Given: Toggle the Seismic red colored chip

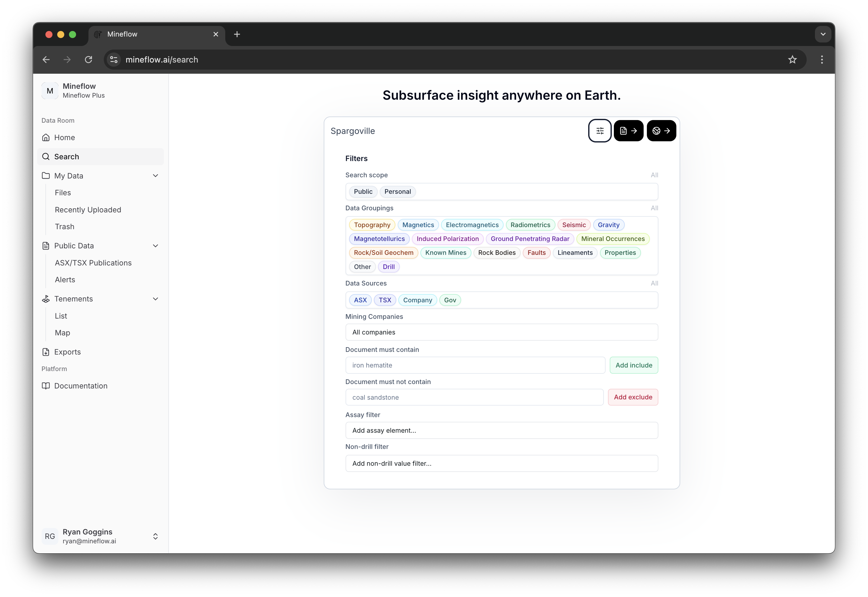Looking at the screenshot, I should [x=574, y=225].
